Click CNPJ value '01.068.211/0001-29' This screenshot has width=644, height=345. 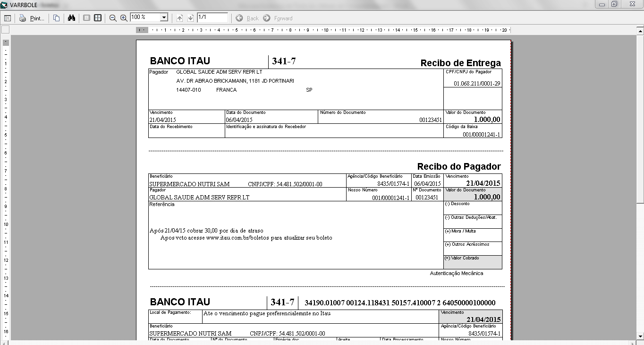477,84
